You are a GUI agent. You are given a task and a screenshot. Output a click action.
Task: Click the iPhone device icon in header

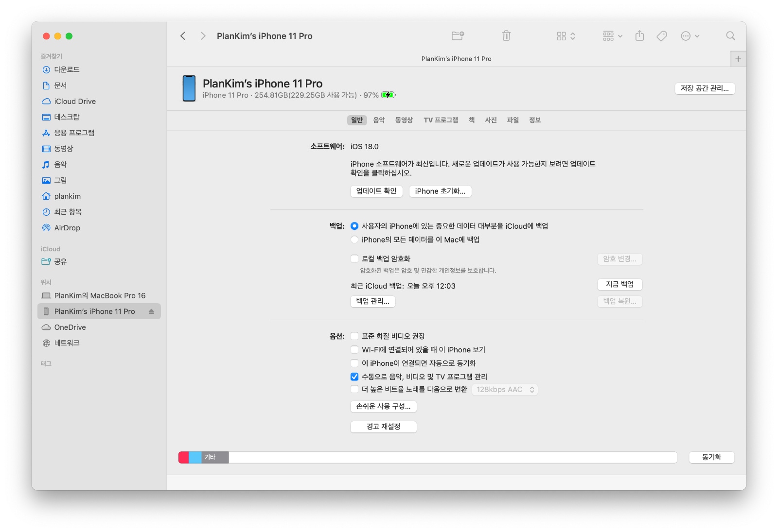pos(189,88)
